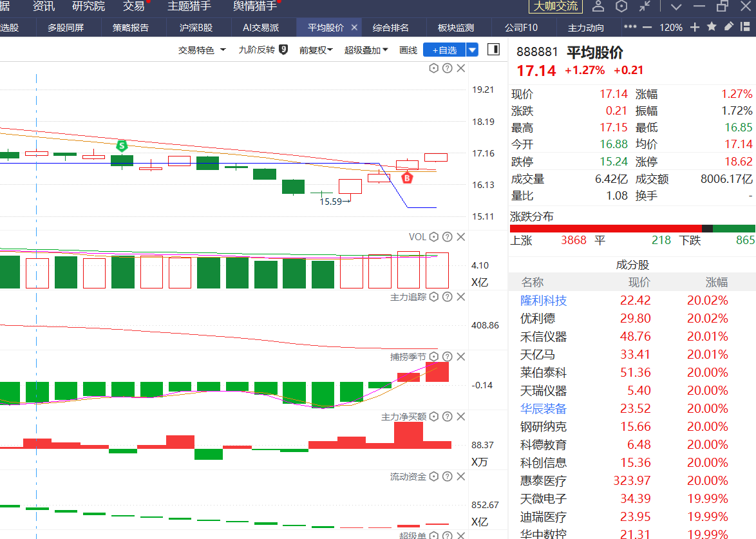Open 捕捞季节 indicator settings

pyautogui.click(x=433, y=356)
